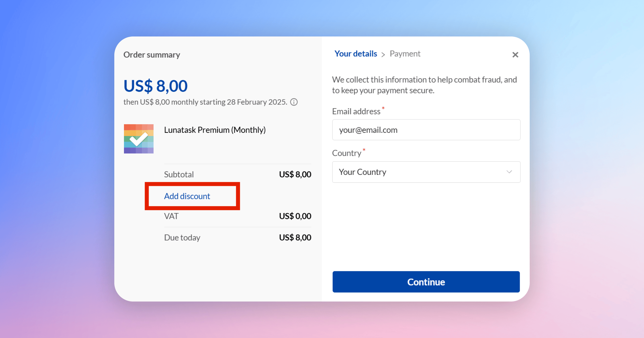Click the Due today amount
This screenshot has width=644, height=338.
(x=295, y=237)
